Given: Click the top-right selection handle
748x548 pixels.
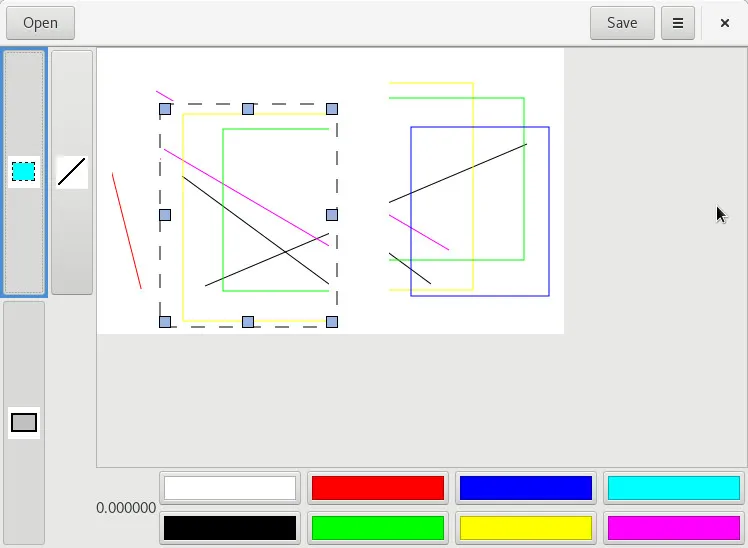Looking at the screenshot, I should 332,109.
